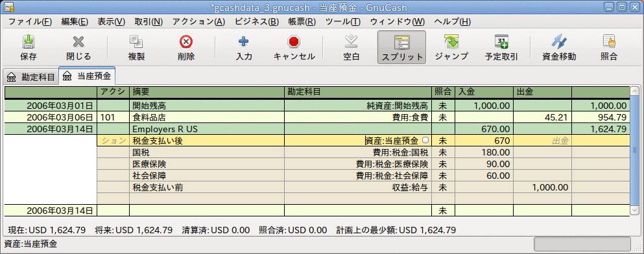Screen dimensions: 644x254
Task: Click the 予定取引 (Scheduled transaction) calendar icon
Action: (x=501, y=41)
